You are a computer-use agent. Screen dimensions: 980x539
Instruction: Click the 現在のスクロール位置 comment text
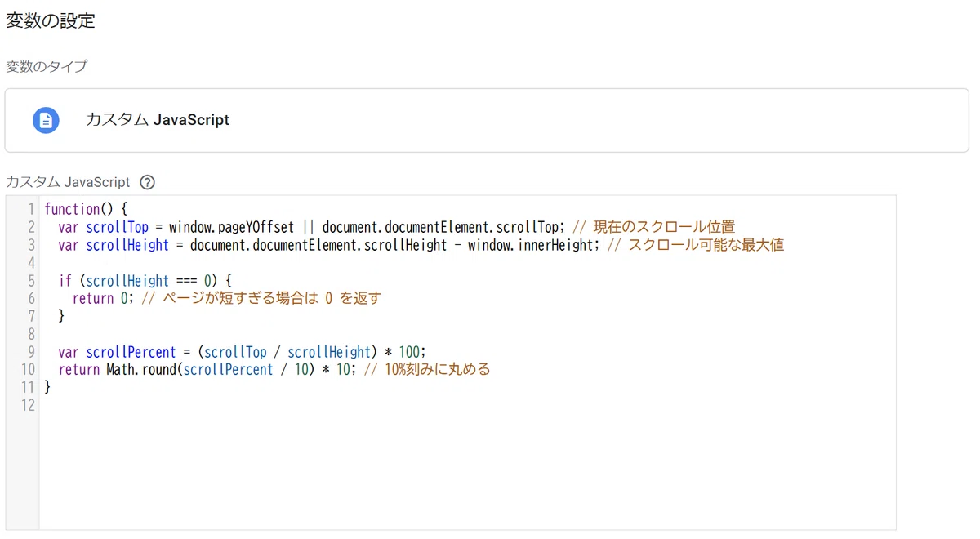coord(665,227)
